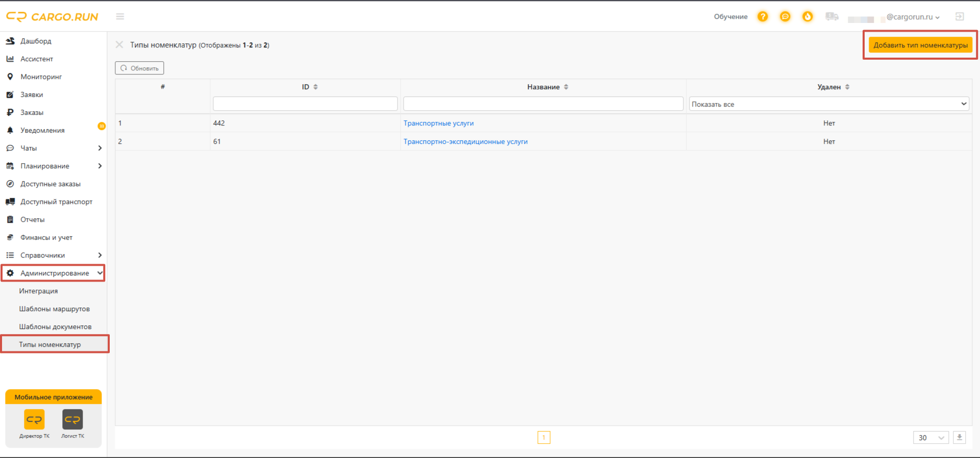
Task: Click the logout icon at top right
Action: 960,17
